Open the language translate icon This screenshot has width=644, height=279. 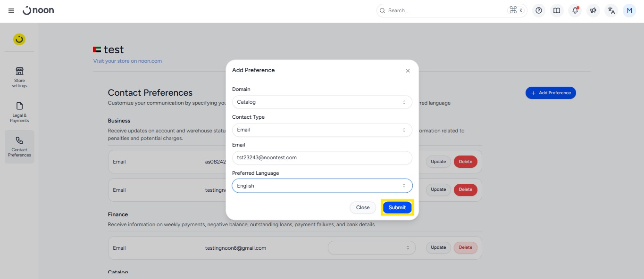coord(611,10)
